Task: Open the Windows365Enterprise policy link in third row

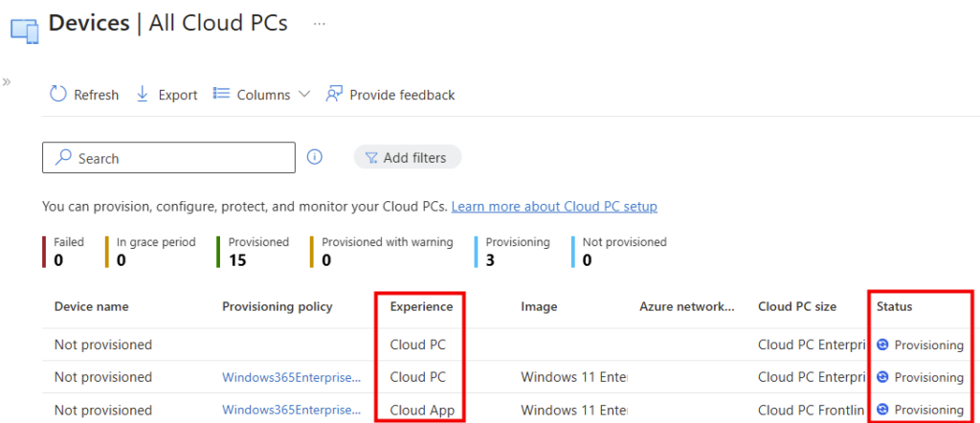Action: pyautogui.click(x=292, y=410)
